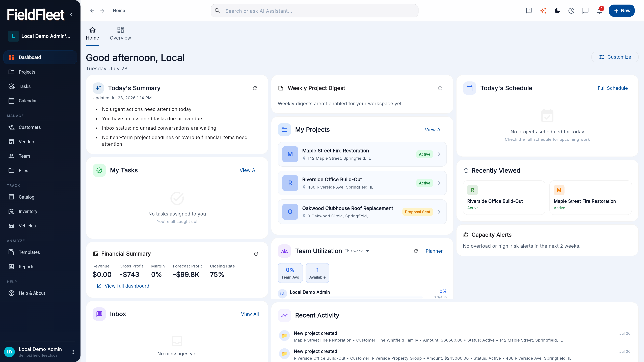Go forward with the right arrow
The image size is (644, 362).
point(102,11)
